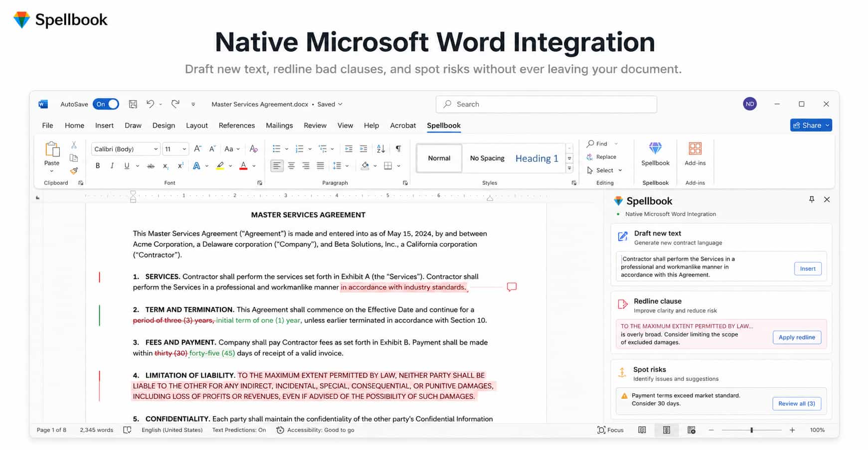Align text right
This screenshot has height=450, width=868.
pos(306,166)
